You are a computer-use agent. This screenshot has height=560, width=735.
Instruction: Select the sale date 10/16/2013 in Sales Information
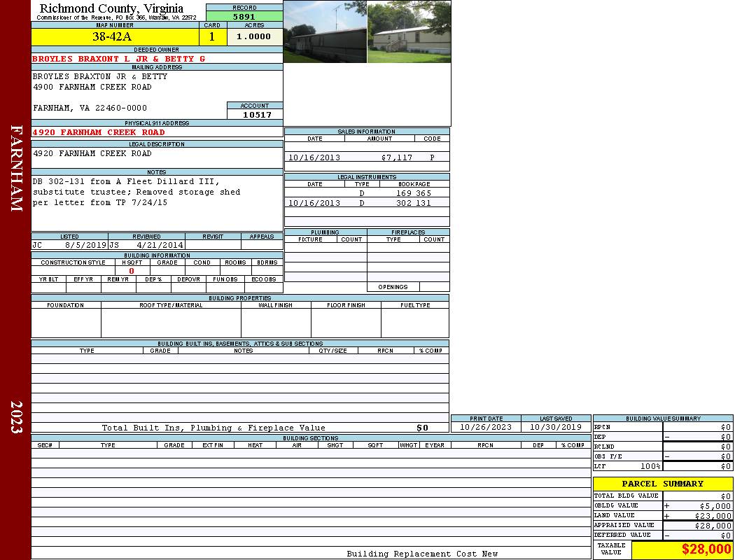pos(314,157)
